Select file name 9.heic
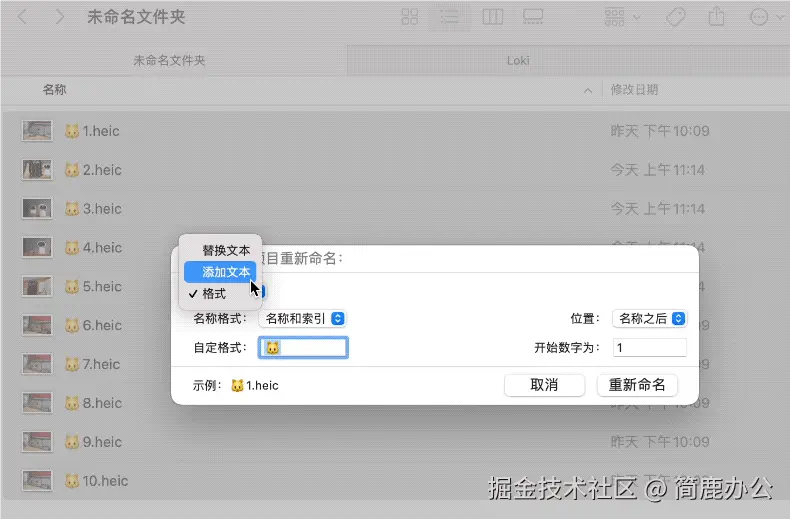The image size is (790, 519). [x=93, y=441]
